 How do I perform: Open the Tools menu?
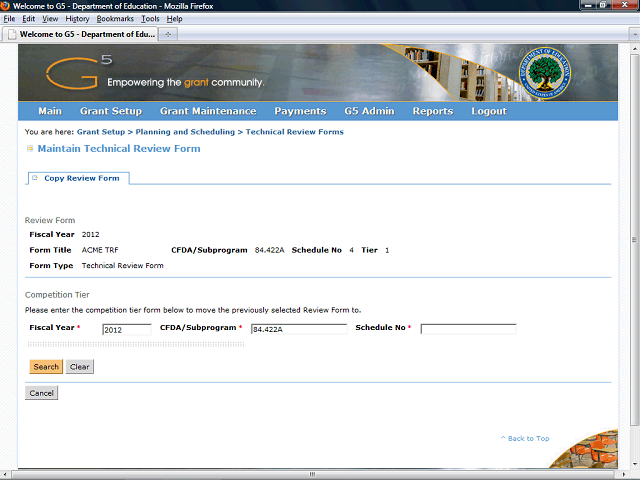150,19
